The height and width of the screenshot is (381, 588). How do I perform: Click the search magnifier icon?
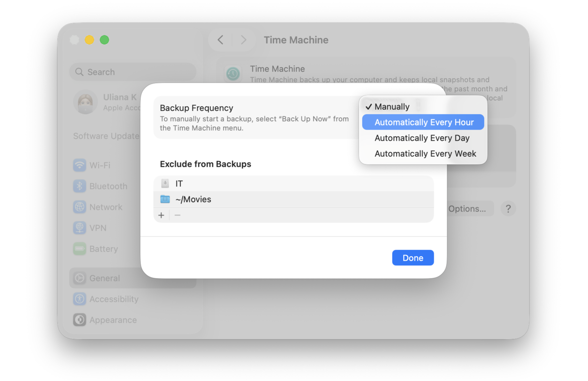(79, 72)
